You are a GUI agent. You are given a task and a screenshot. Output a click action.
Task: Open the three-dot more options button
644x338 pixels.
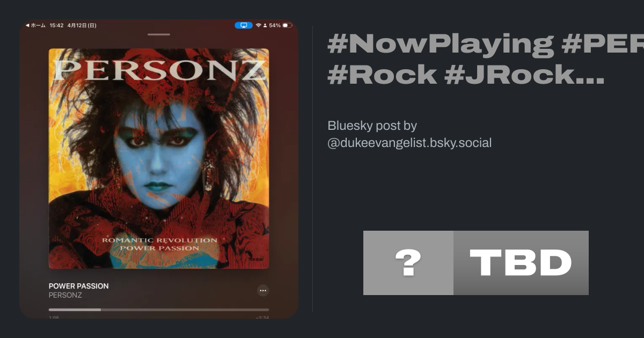262,290
